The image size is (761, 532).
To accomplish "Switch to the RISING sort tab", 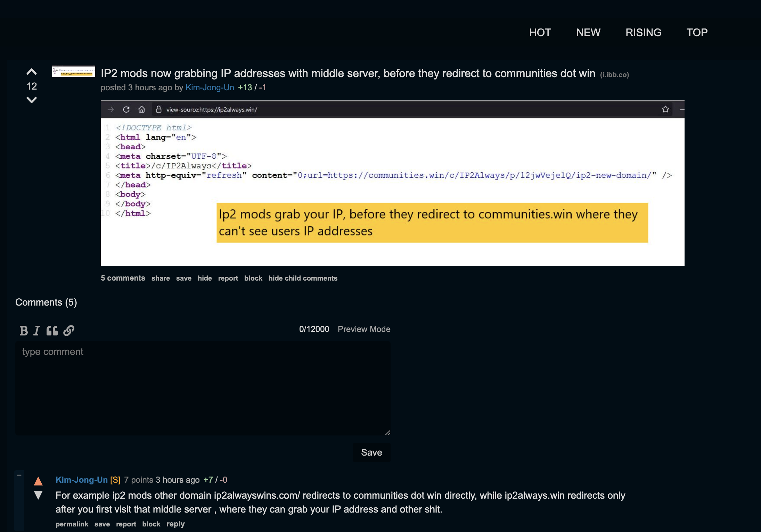I will coord(643,32).
